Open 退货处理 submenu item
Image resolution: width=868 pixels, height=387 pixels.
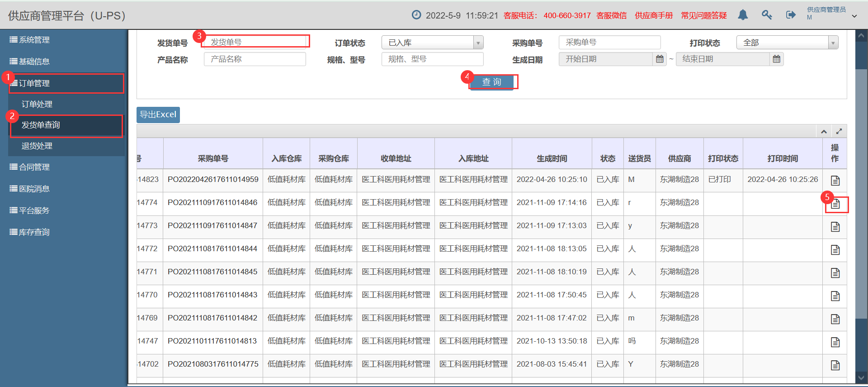tap(66, 146)
